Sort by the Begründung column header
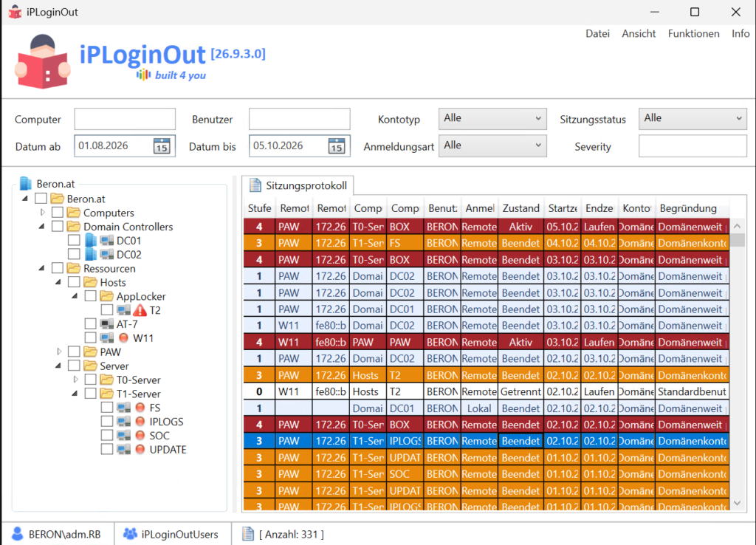The height and width of the screenshot is (545, 756). pos(693,208)
